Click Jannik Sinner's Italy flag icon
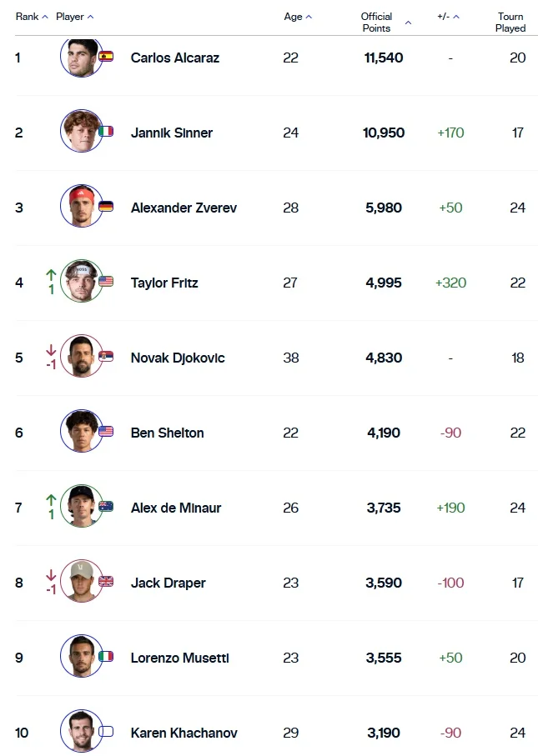Viewport: 538px width, 756px height. tap(106, 132)
